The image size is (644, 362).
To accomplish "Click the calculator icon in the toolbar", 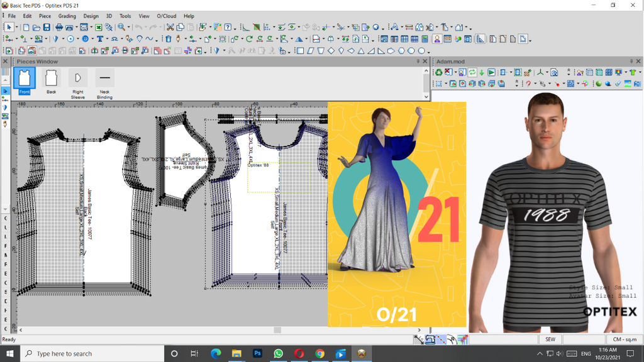I will [425, 39].
